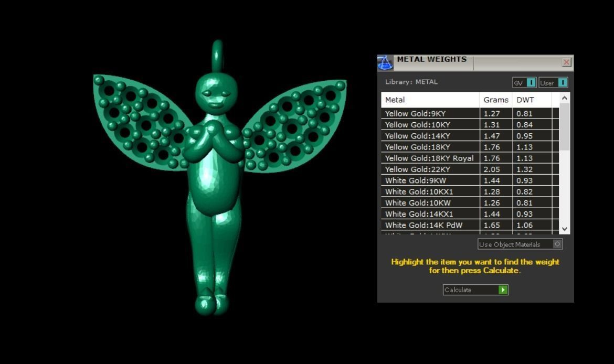Select the White Gold:14KX1 row
Viewport: 614px width, 364px height.
click(470, 213)
